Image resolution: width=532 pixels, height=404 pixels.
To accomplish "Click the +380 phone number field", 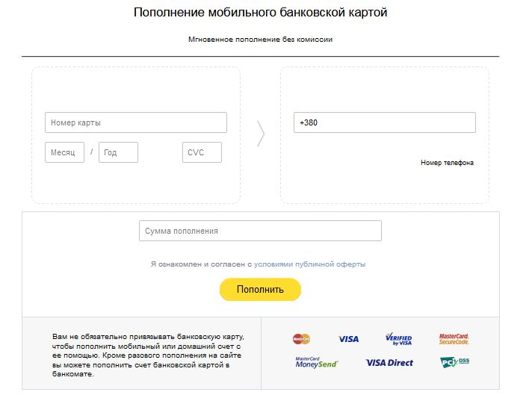I will point(385,122).
